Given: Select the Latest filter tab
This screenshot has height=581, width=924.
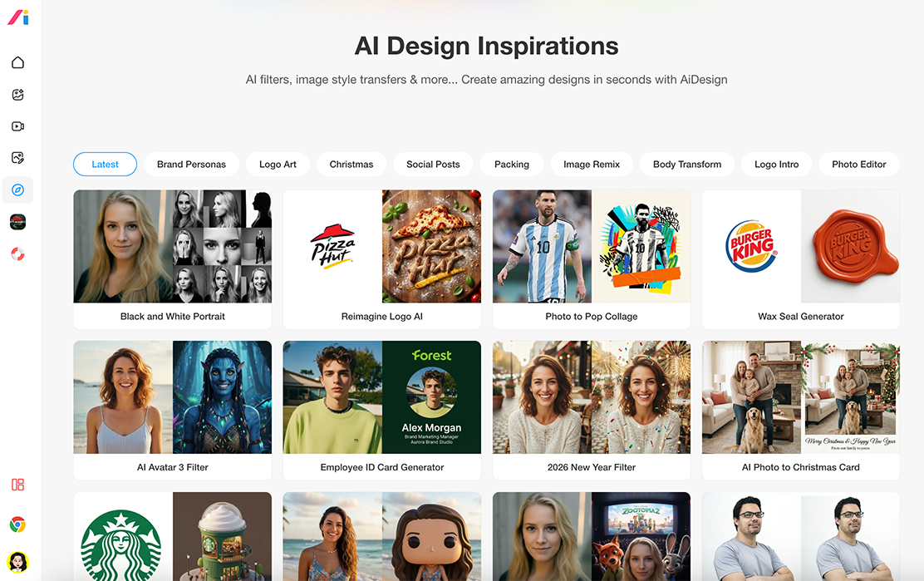Looking at the screenshot, I should pos(105,165).
